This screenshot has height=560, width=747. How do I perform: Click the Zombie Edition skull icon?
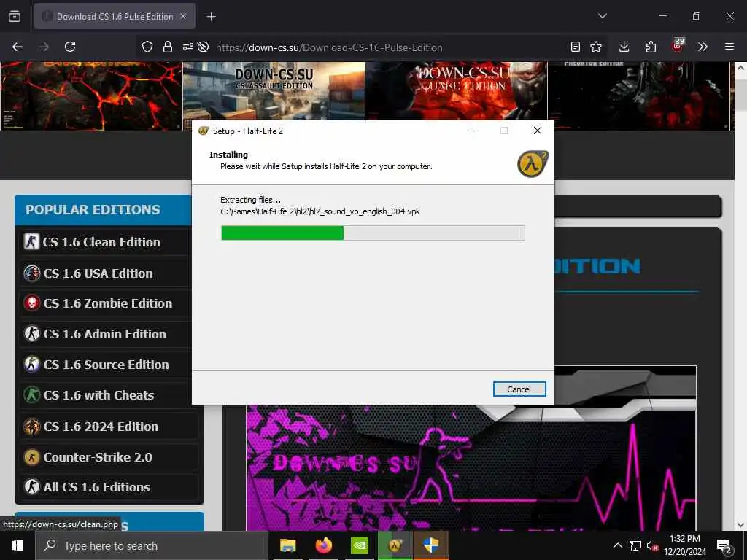click(x=31, y=303)
